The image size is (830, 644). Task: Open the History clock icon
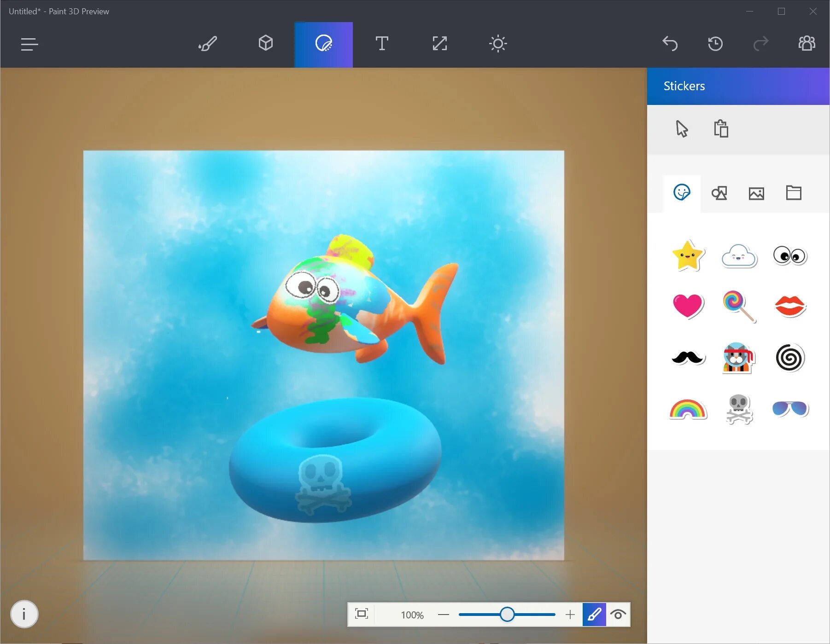[x=715, y=44]
